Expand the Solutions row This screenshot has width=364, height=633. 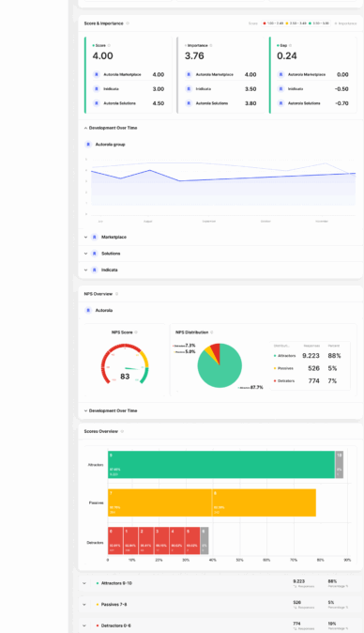pos(85,254)
